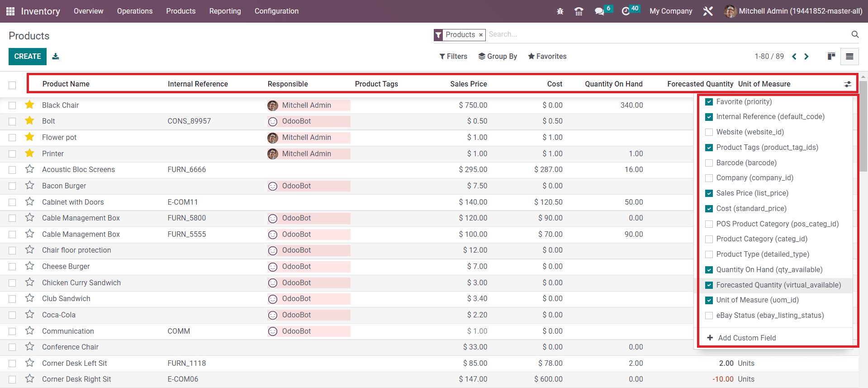
Task: Open the Group By dropdown
Action: pyautogui.click(x=498, y=57)
